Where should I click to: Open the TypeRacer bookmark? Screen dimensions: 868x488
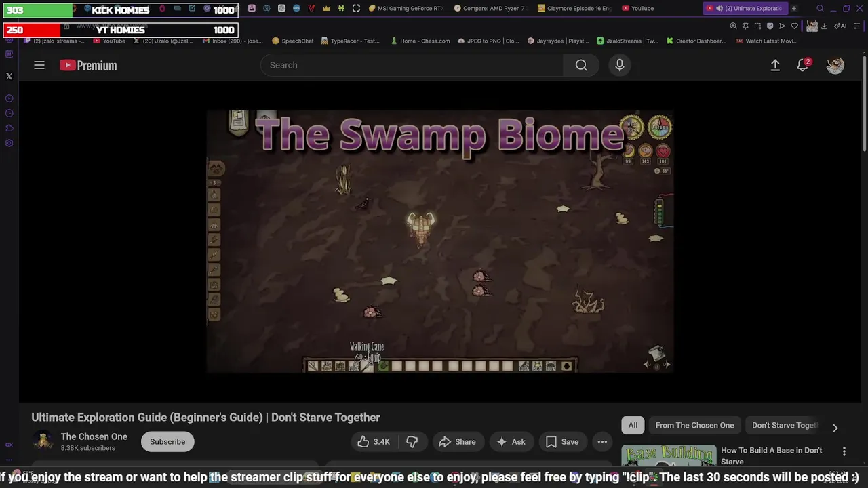click(x=350, y=41)
